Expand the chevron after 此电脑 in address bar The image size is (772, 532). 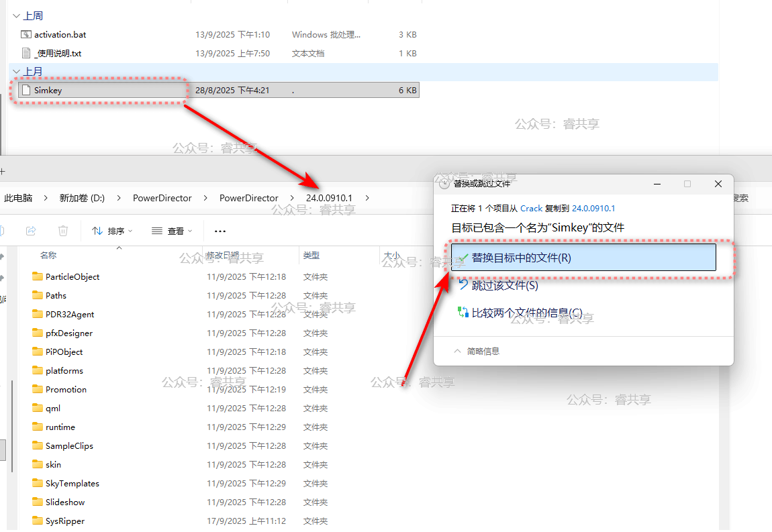pyautogui.click(x=46, y=198)
